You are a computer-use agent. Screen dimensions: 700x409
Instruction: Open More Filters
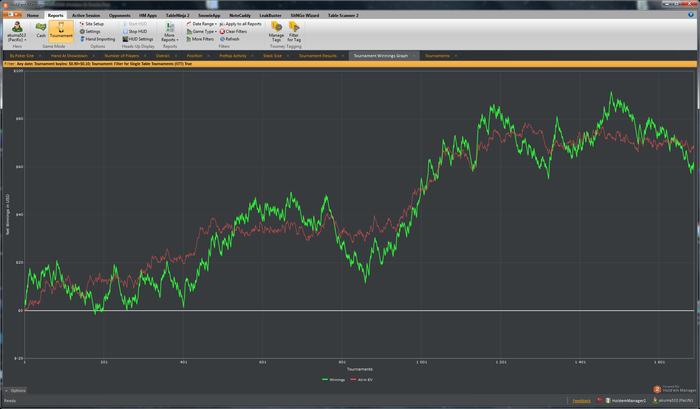coord(200,39)
